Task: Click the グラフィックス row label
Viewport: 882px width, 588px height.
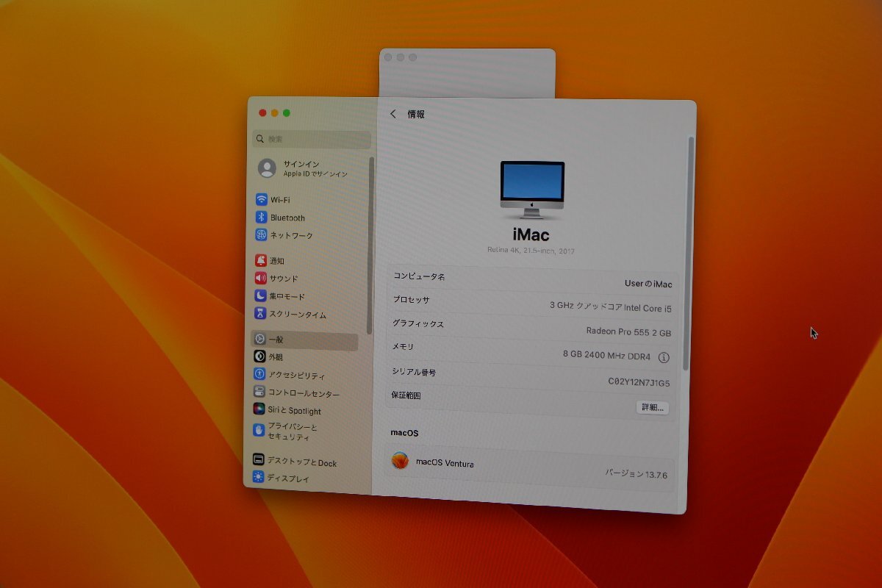Action: pos(417,323)
